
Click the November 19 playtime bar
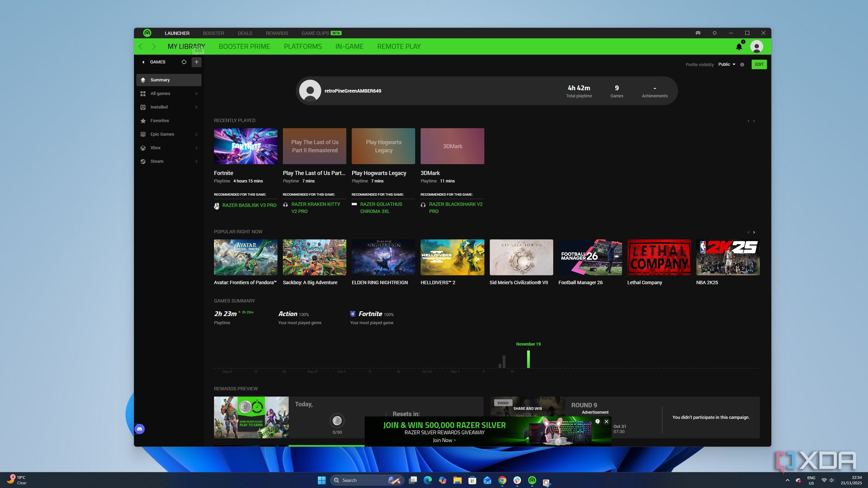pyautogui.click(x=528, y=359)
